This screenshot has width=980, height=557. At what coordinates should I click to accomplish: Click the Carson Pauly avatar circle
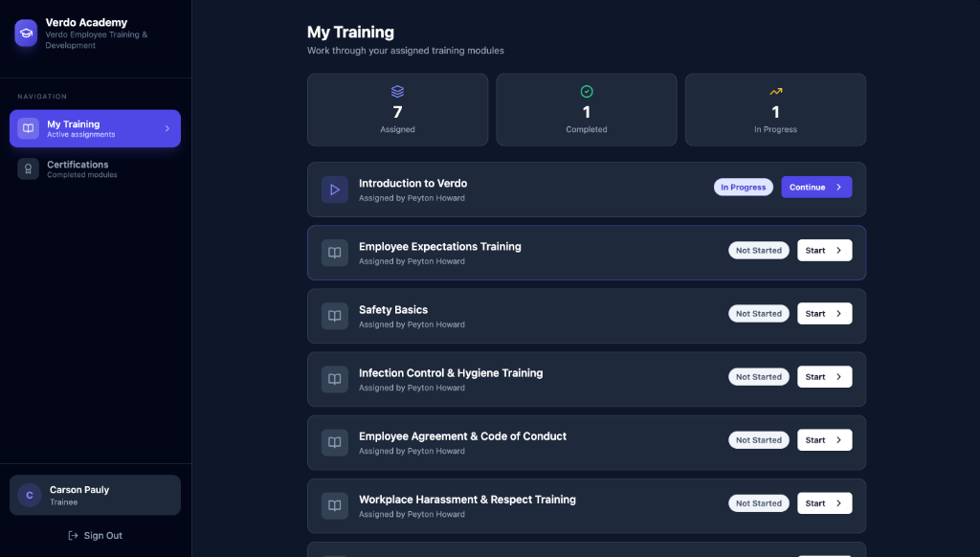30,495
